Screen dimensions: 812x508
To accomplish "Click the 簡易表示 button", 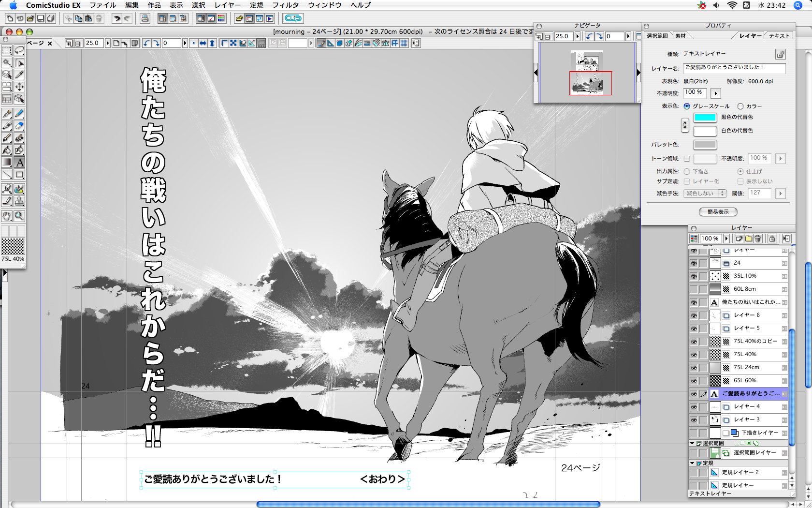I will point(718,212).
